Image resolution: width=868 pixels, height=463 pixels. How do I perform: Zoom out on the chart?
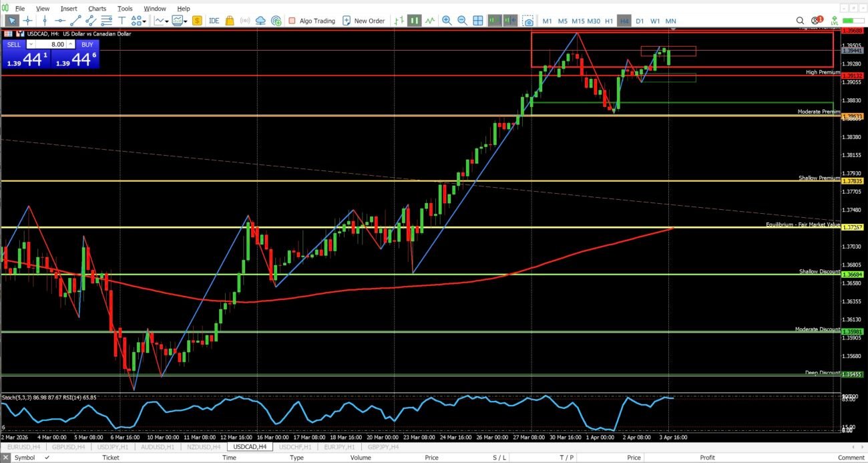point(462,21)
